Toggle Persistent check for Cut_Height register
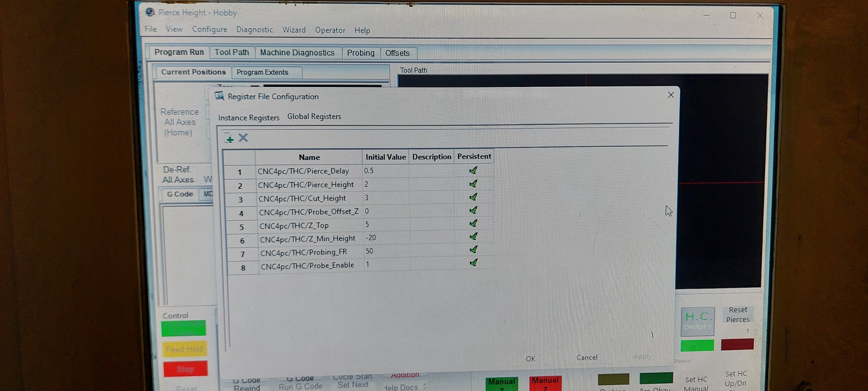Image resolution: width=868 pixels, height=391 pixels. tap(474, 197)
